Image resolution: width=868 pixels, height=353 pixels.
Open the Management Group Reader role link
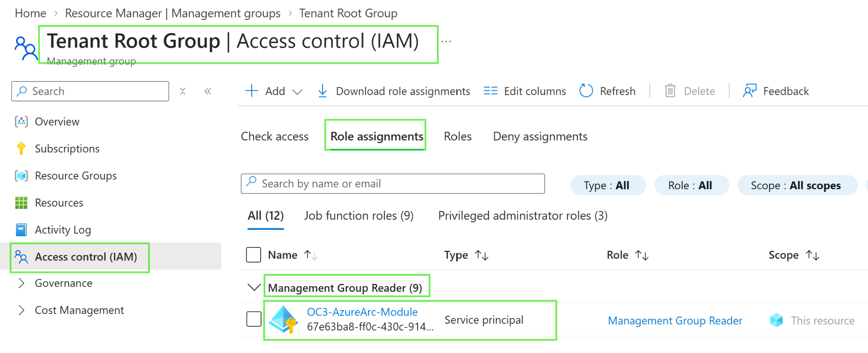675,320
